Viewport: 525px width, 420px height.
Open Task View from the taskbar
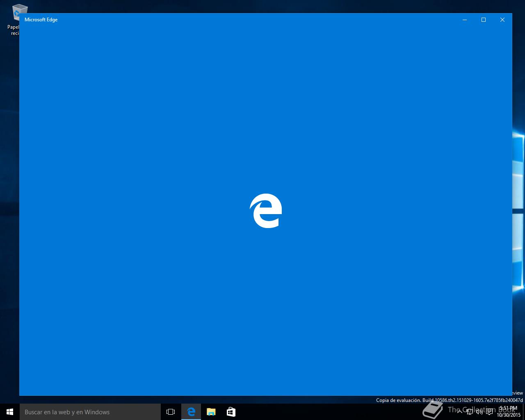point(171,412)
